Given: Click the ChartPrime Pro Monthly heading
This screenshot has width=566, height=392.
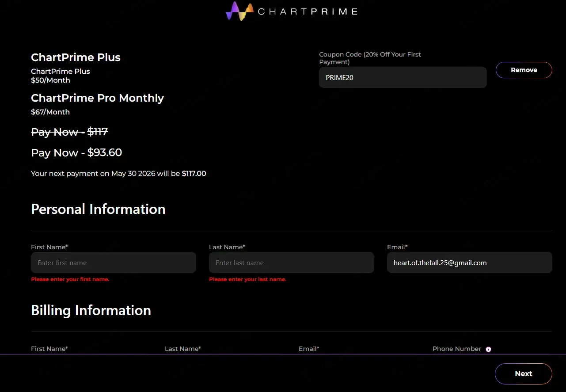Looking at the screenshot, I should click(x=97, y=98).
